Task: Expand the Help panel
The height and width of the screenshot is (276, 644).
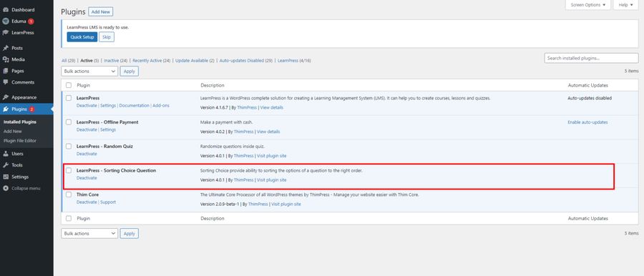Action: (x=626, y=5)
